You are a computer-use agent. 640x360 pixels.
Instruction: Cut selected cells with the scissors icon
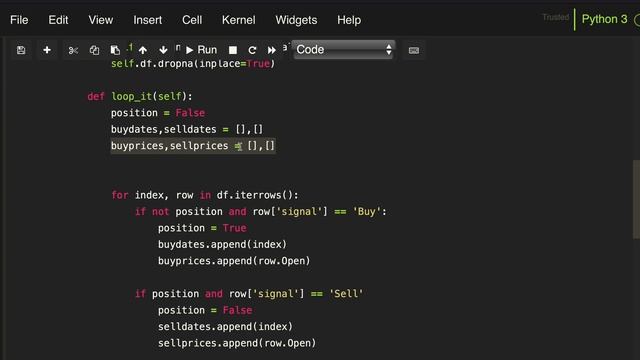(x=73, y=50)
